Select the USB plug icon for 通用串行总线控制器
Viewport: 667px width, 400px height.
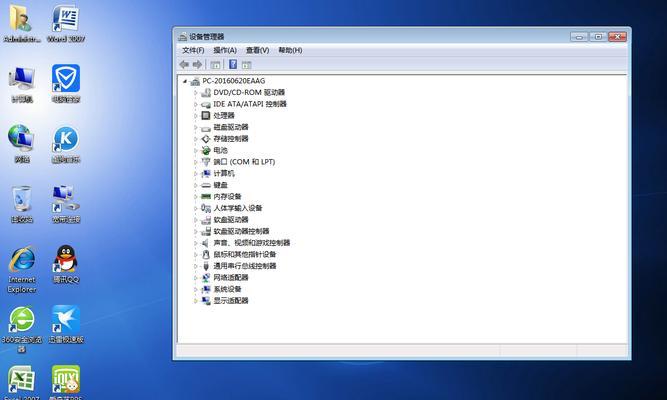(x=206, y=266)
